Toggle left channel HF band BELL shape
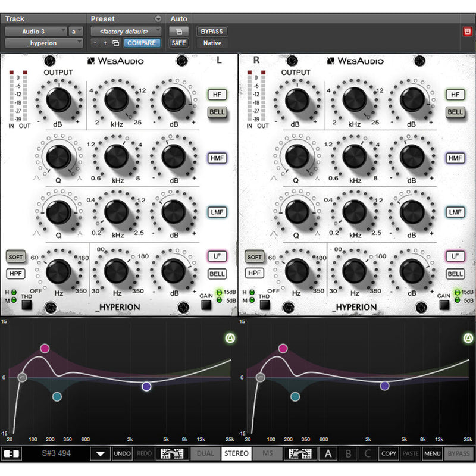476x476 pixels. coord(217,112)
